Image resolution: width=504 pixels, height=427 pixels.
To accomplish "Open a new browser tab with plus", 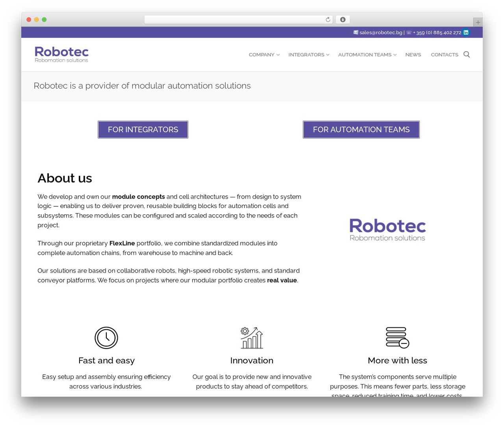I will [478, 22].
